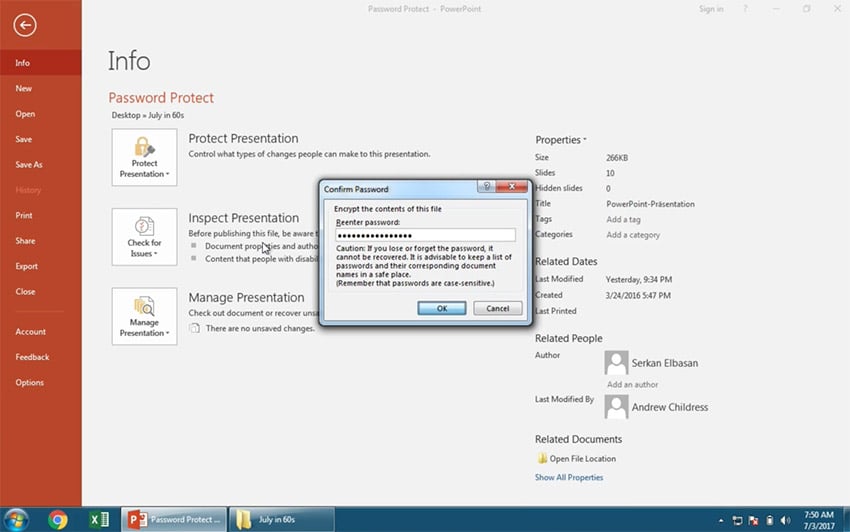This screenshot has height=532, width=850.
Task: Click the Last Modified date value
Action: (639, 280)
